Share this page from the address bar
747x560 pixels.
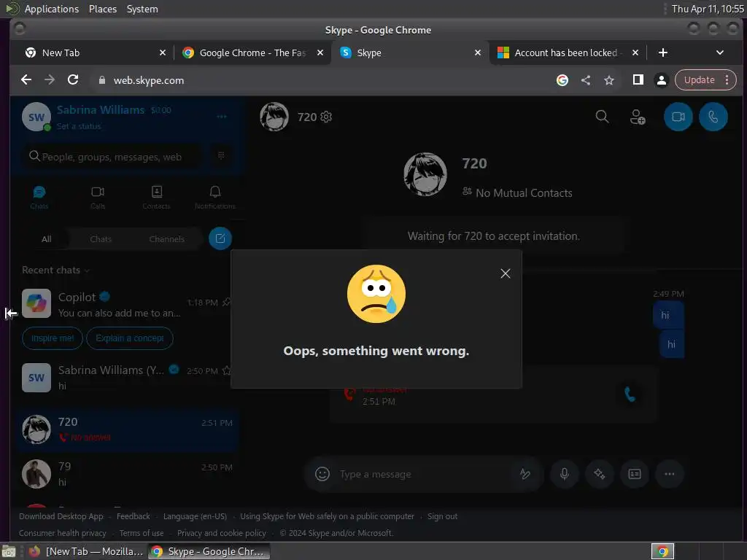point(586,80)
